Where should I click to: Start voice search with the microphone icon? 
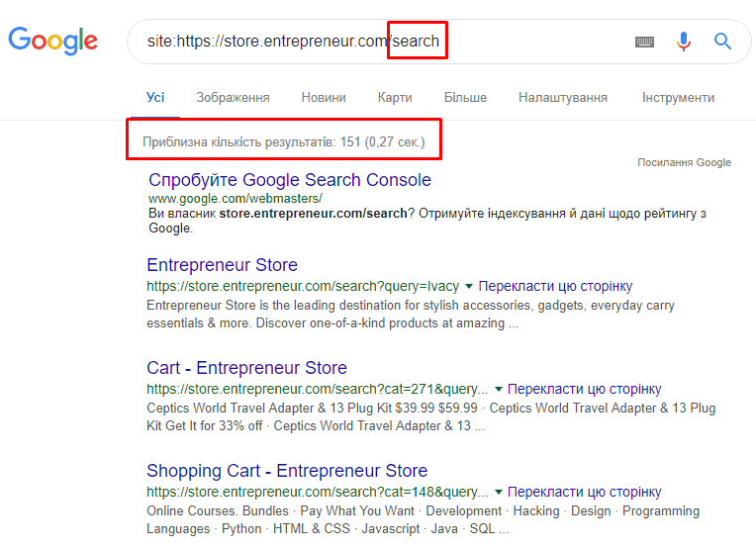683,42
